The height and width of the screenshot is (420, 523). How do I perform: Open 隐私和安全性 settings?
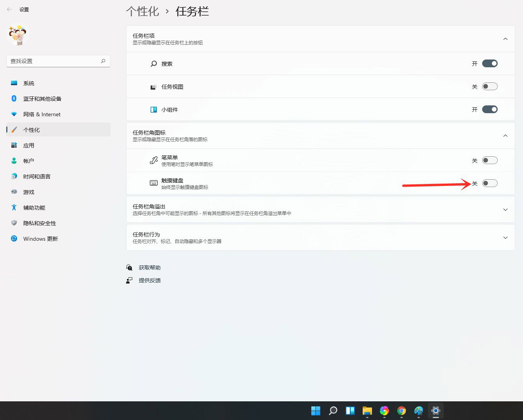[x=58, y=223]
